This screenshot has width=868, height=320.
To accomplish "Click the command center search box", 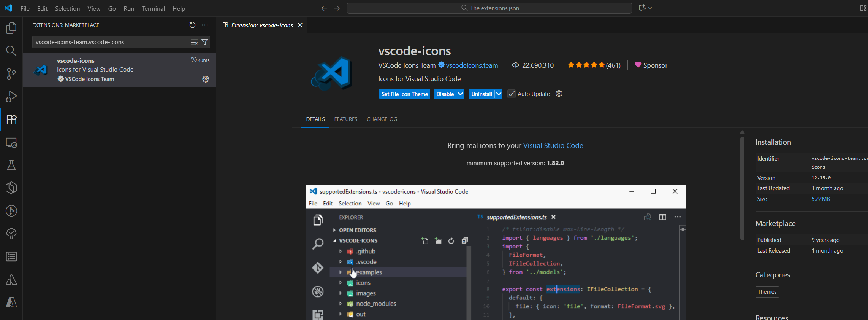I will (489, 8).
